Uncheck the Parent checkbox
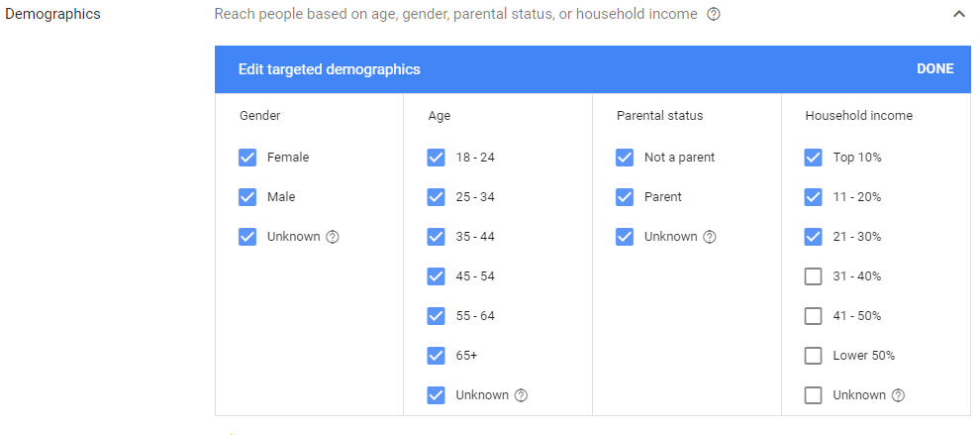Image resolution: width=980 pixels, height=435 pixels. coord(625,197)
